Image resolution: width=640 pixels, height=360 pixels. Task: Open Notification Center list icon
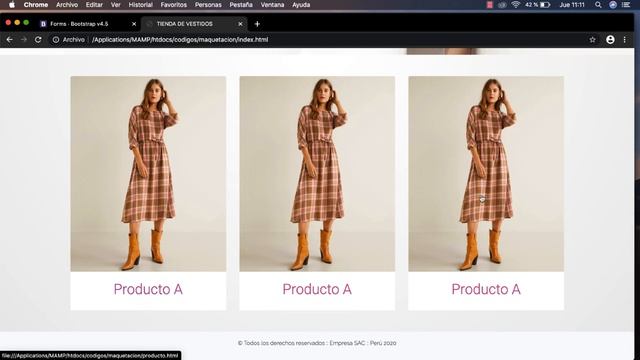tap(626, 5)
